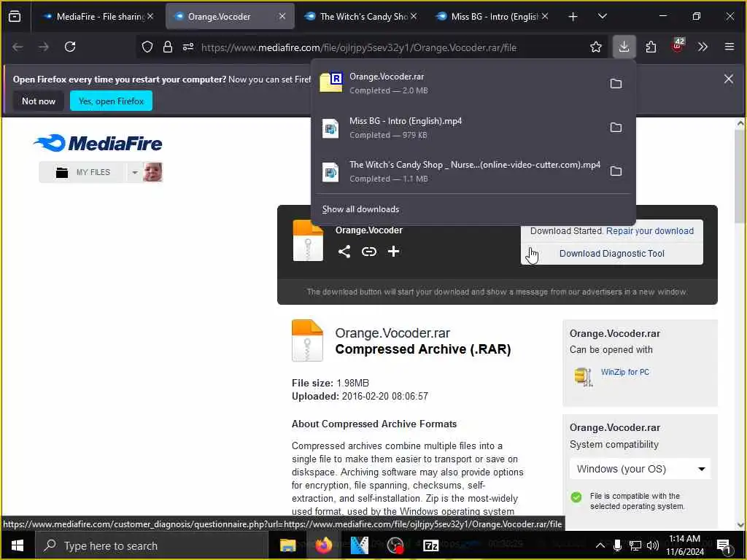Share the Orange.Vocoder file
The width and height of the screenshot is (747, 560).
coord(344,252)
